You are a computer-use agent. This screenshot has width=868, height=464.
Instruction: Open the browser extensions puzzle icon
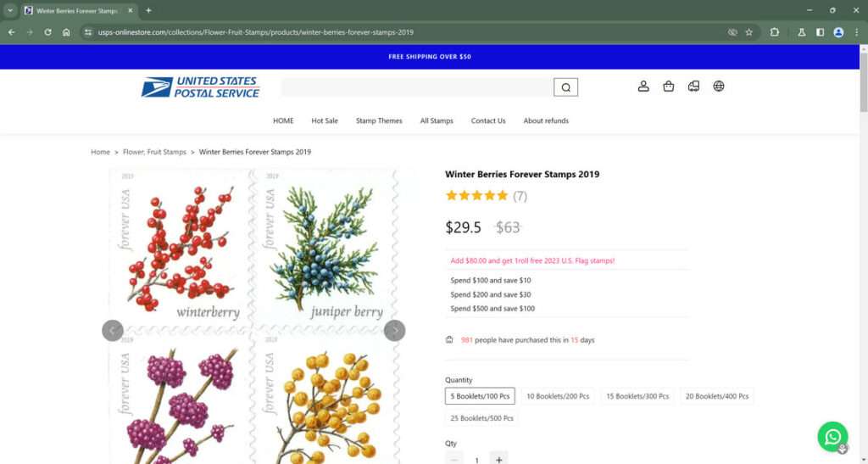click(x=774, y=32)
